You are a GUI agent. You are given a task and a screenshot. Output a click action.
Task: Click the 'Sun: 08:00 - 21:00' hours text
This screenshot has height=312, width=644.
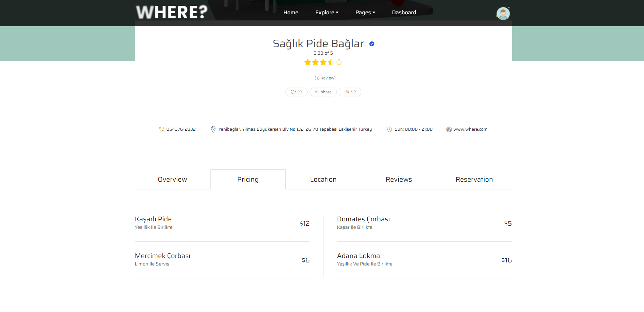(414, 129)
